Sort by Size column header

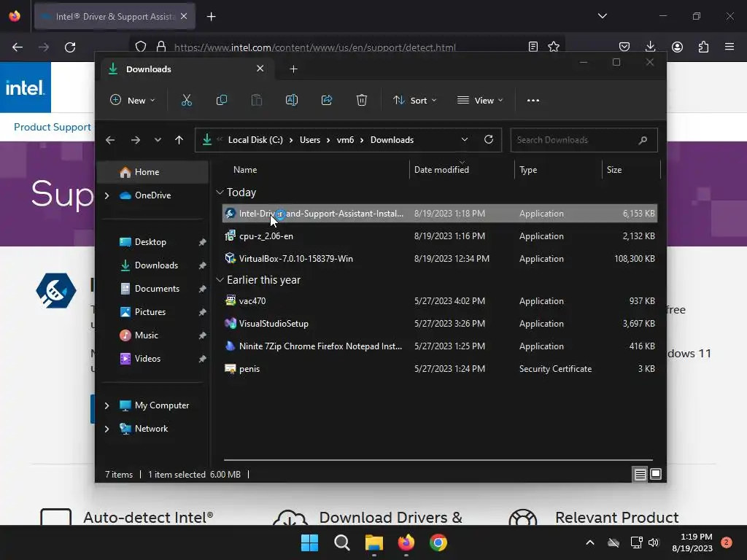614,169
